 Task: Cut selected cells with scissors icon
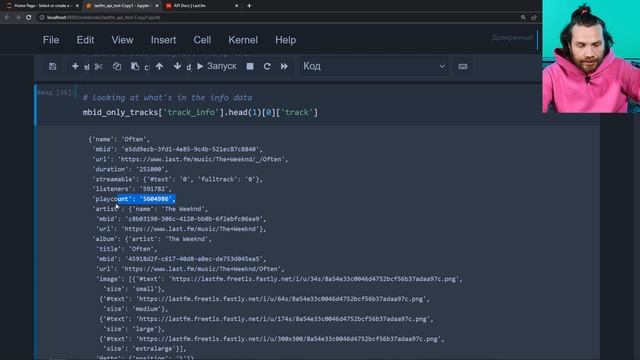(98, 66)
